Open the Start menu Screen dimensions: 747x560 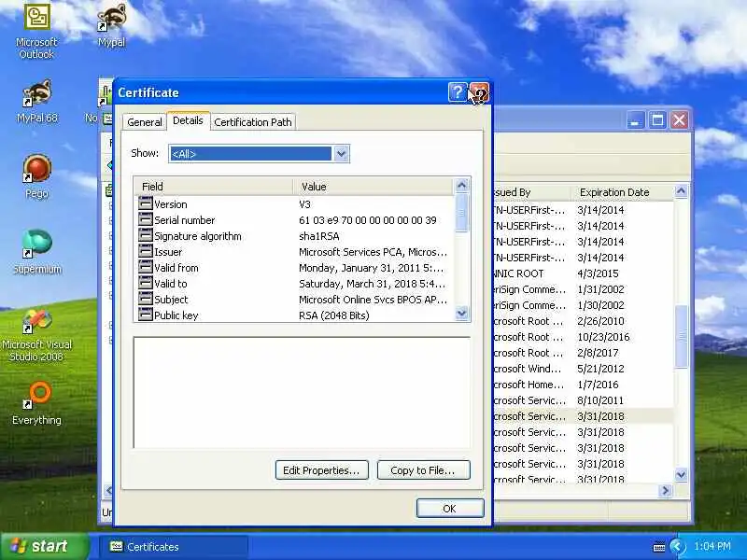(45, 546)
